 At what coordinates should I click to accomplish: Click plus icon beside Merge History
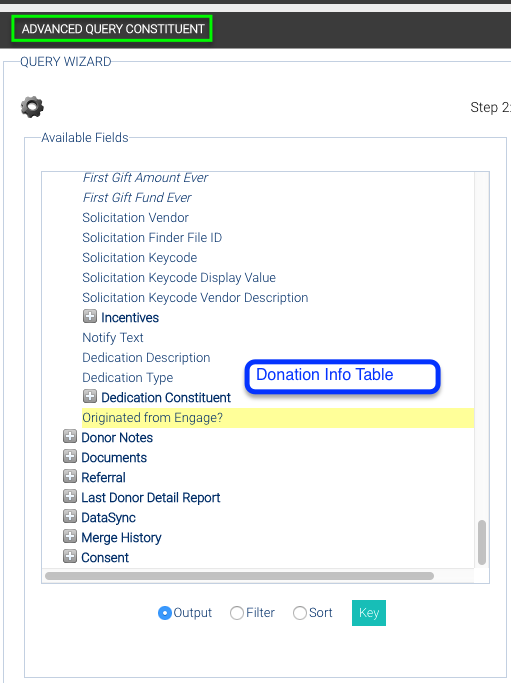(70, 537)
